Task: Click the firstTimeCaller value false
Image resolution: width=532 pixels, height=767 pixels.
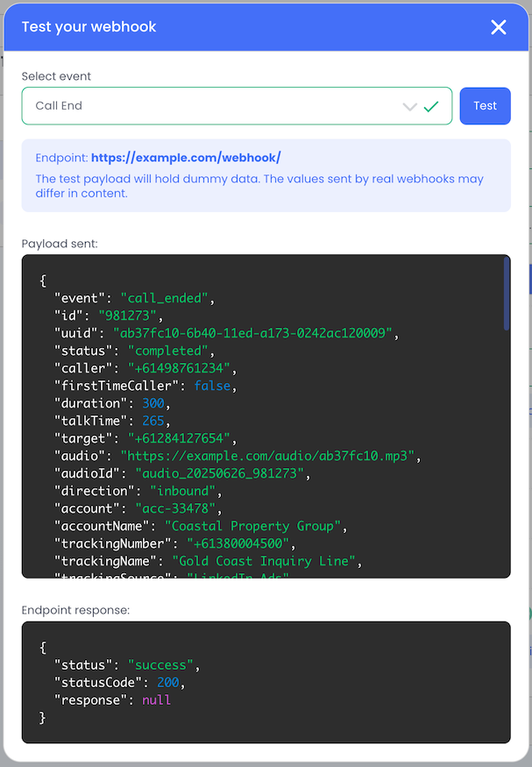Action: click(212, 386)
